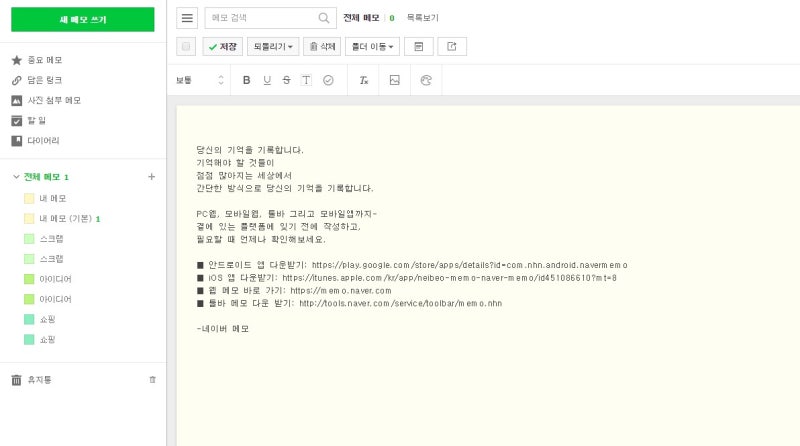Open the 폴더 이동 dropdown

(x=372, y=46)
